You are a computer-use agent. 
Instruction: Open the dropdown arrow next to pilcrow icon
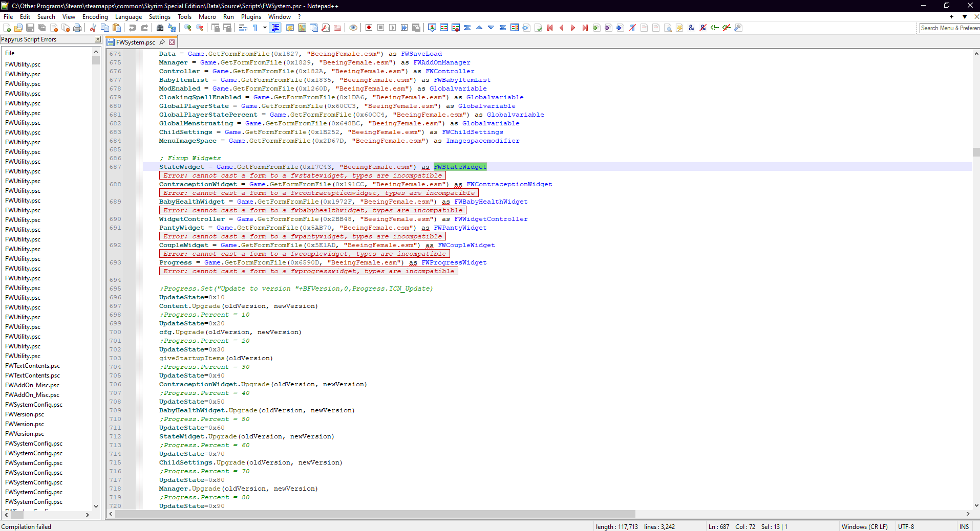pyautogui.click(x=265, y=28)
